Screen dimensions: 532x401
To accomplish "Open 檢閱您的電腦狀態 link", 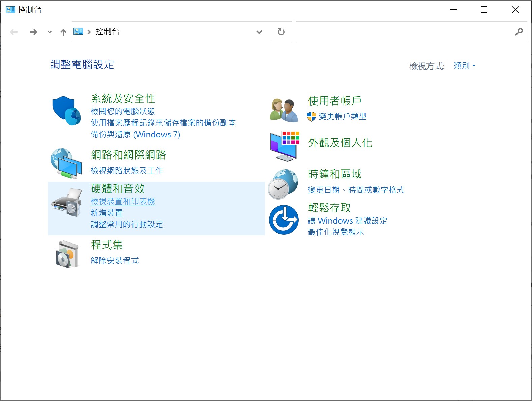I will [123, 111].
